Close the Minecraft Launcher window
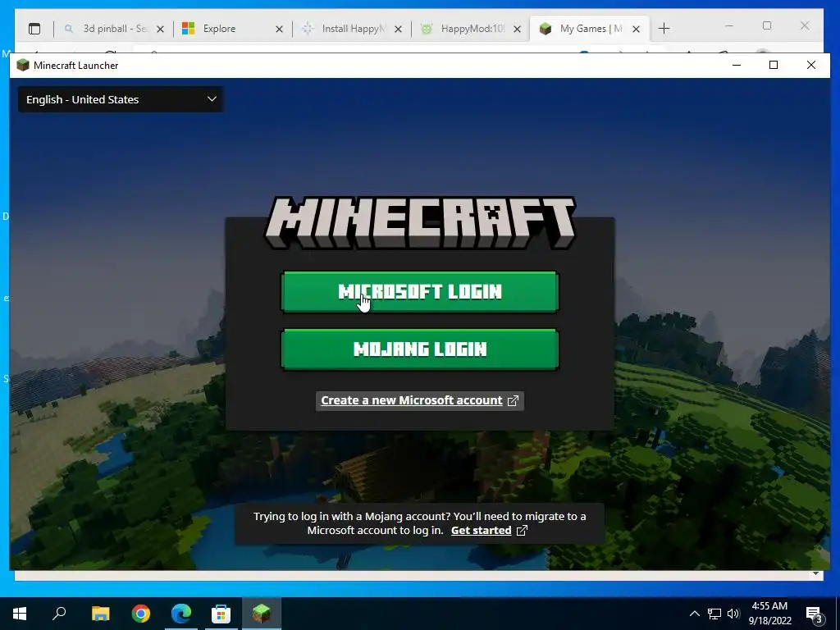 pyautogui.click(x=811, y=65)
